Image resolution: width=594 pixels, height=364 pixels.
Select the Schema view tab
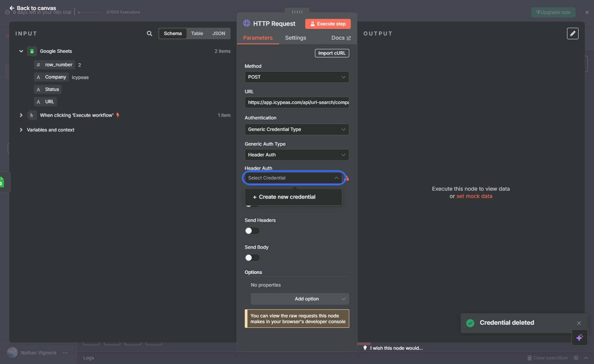point(173,34)
